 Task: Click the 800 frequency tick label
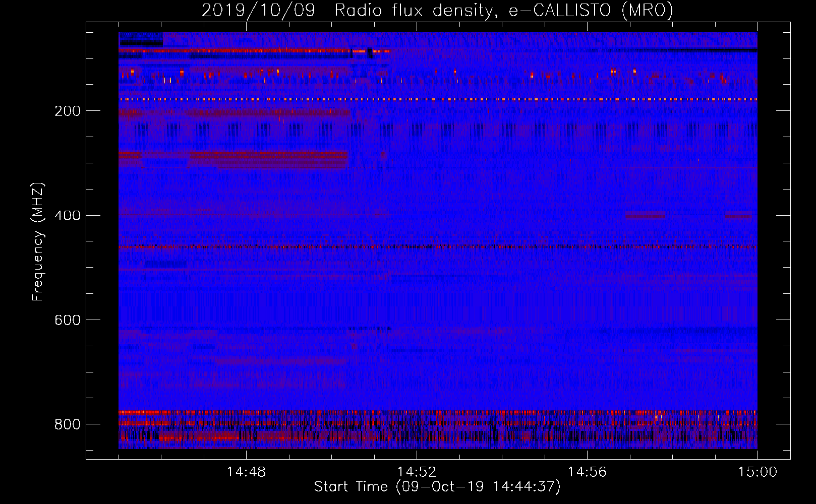coord(67,424)
